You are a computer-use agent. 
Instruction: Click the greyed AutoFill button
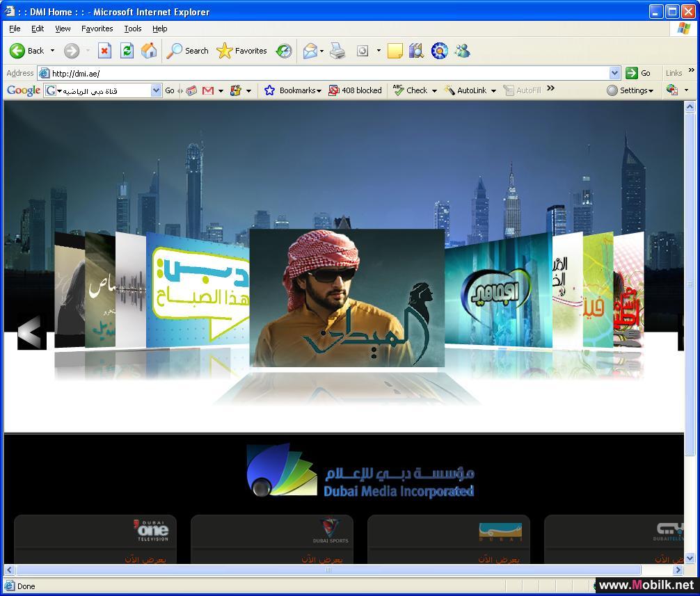[x=522, y=90]
